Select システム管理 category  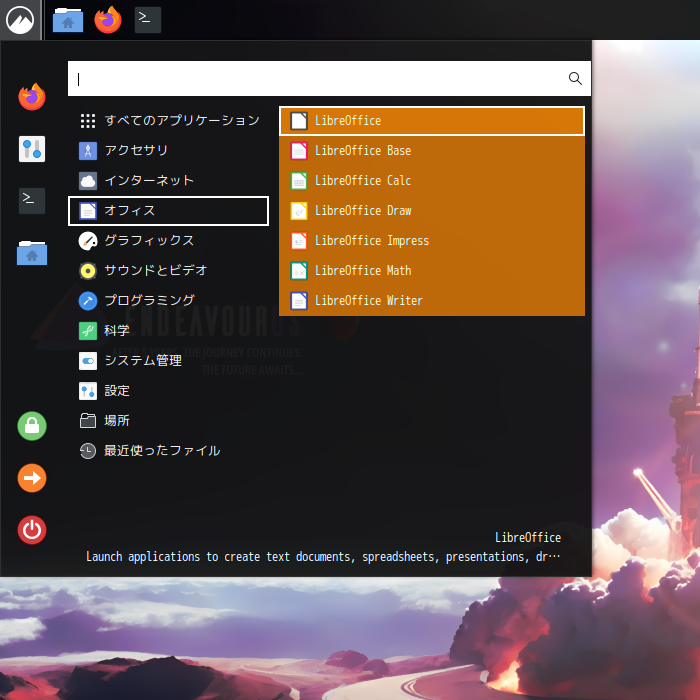pos(168,361)
